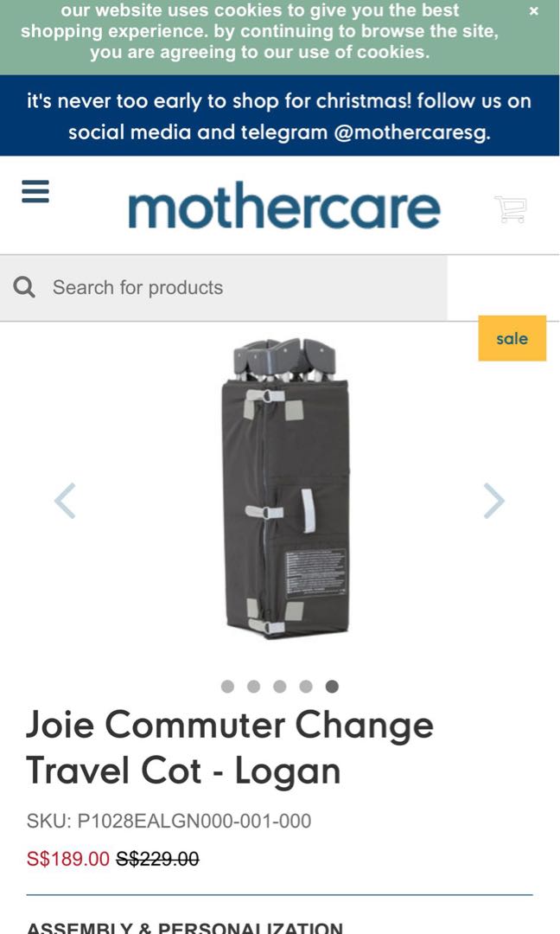
Task: Click the folded travel cot product image
Action: pyautogui.click(x=285, y=488)
